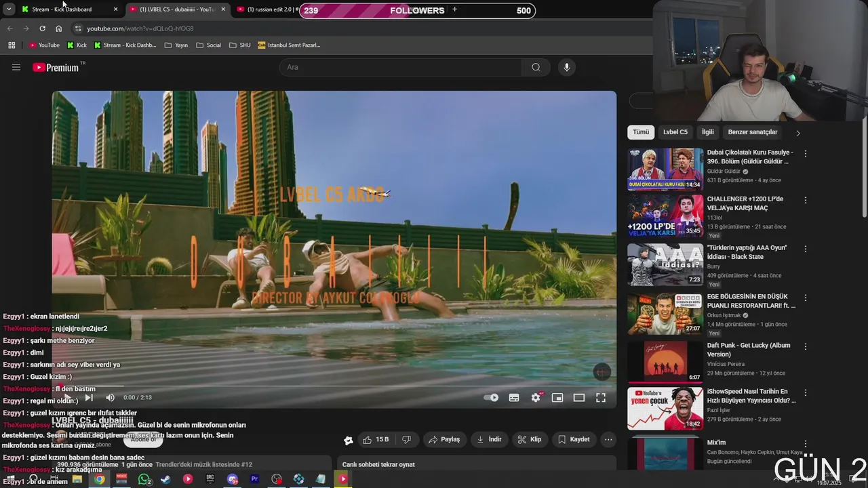
Task: Open options menu for Dubai Çikolatalı video
Action: [x=806, y=154]
